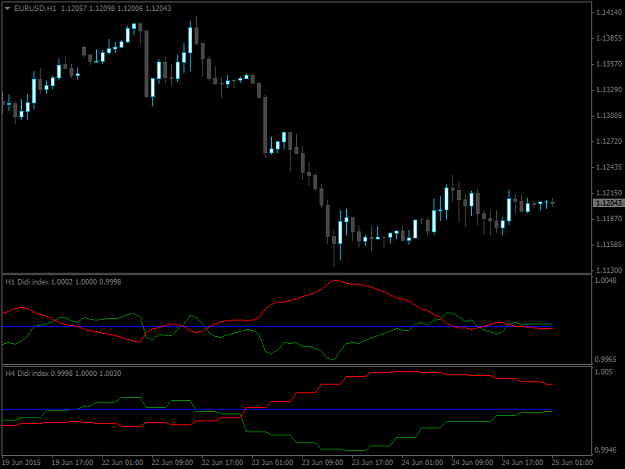The image size is (625, 469).
Task: Select the 23 Jun 17:00 time axis label
Action: tap(372, 463)
